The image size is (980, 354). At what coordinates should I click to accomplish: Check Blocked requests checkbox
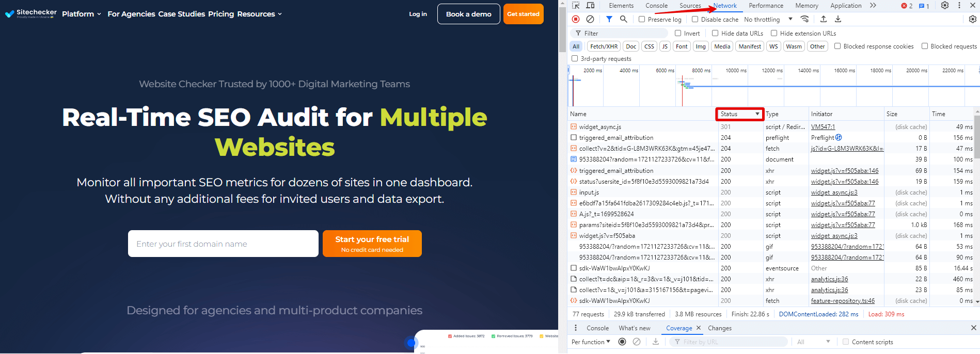point(925,46)
